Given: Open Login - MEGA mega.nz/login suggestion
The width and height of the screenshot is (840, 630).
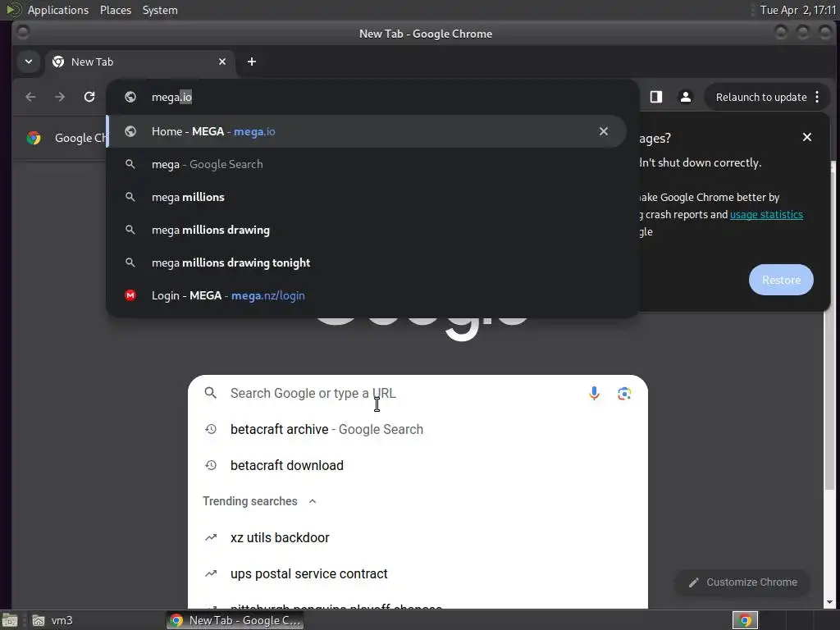Looking at the screenshot, I should click(x=366, y=295).
